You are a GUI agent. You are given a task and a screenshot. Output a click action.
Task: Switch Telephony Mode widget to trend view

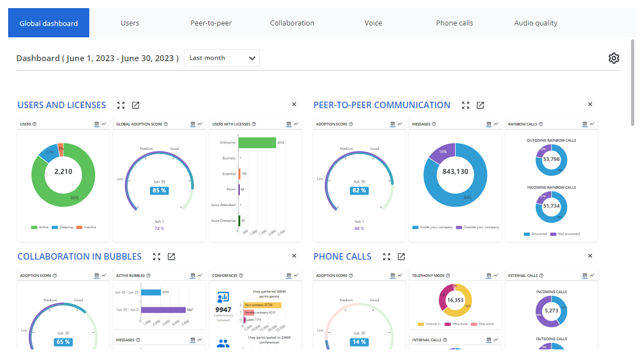coord(496,275)
